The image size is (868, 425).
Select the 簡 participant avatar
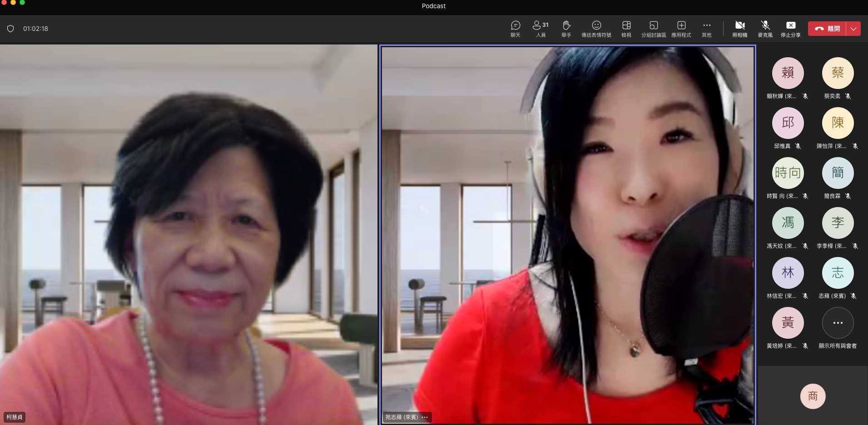pos(838,173)
